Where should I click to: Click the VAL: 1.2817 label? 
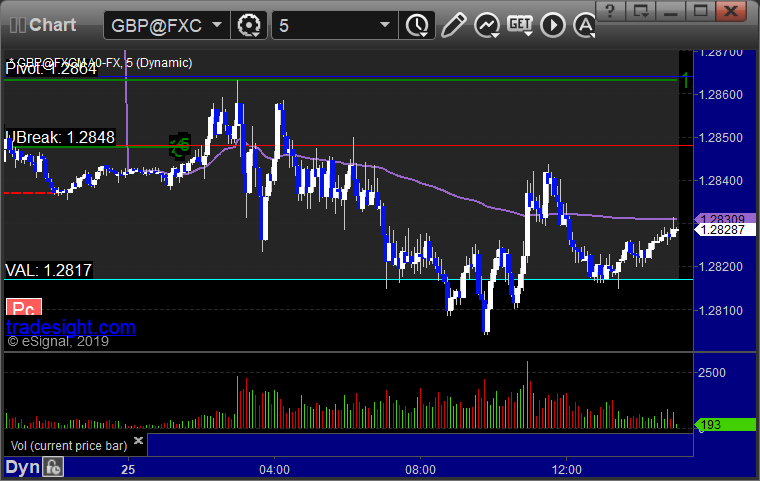[x=48, y=270]
